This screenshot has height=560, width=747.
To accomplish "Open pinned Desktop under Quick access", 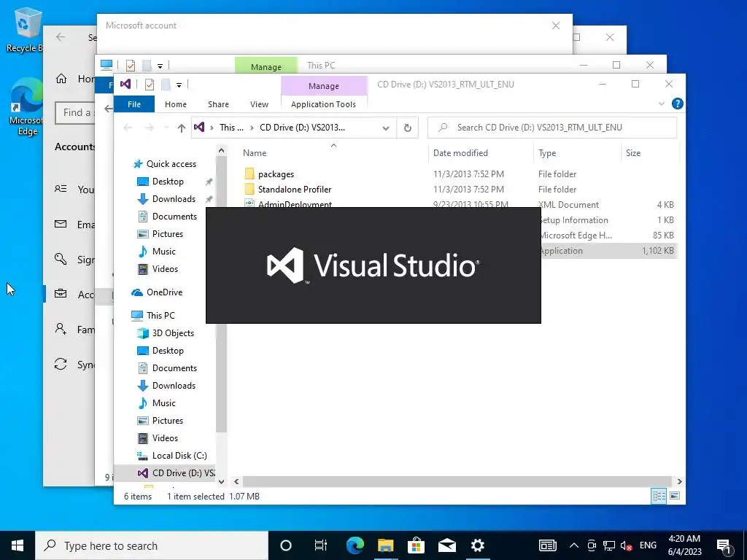I will [168, 182].
